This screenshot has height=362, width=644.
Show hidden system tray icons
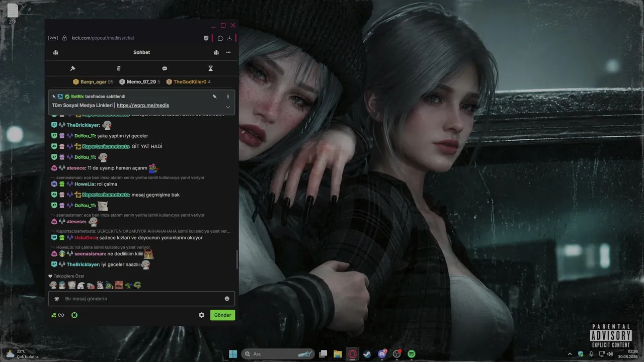coord(570,354)
